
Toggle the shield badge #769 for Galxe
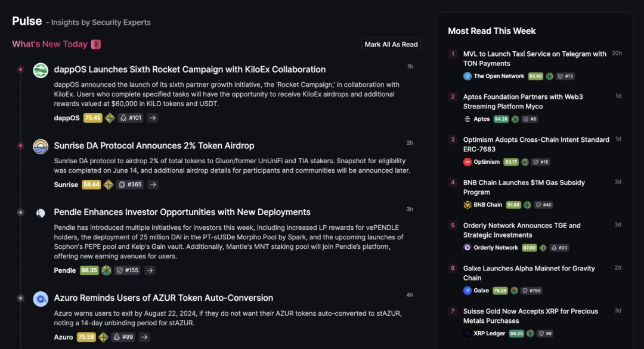pyautogui.click(x=531, y=290)
